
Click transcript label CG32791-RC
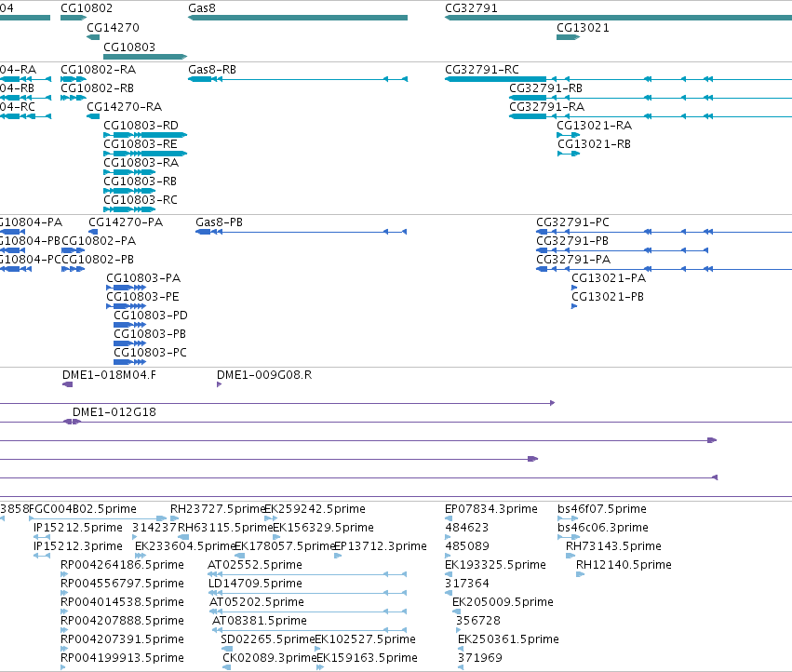482,69
